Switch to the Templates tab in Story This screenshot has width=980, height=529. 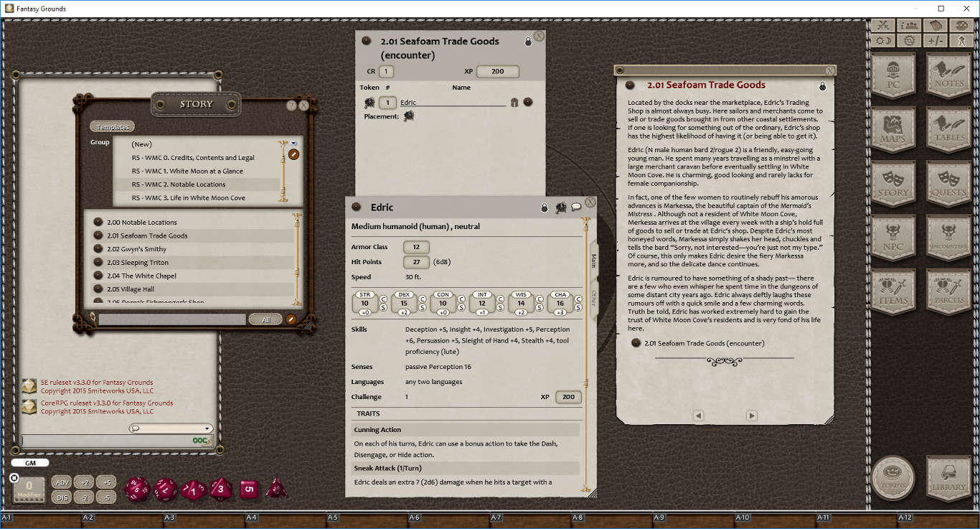coord(112,126)
